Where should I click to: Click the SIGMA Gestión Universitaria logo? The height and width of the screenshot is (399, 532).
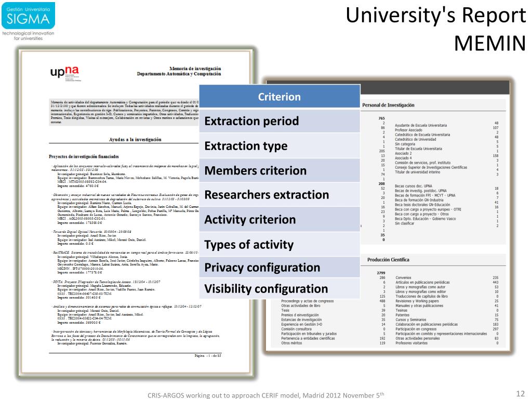28,21
